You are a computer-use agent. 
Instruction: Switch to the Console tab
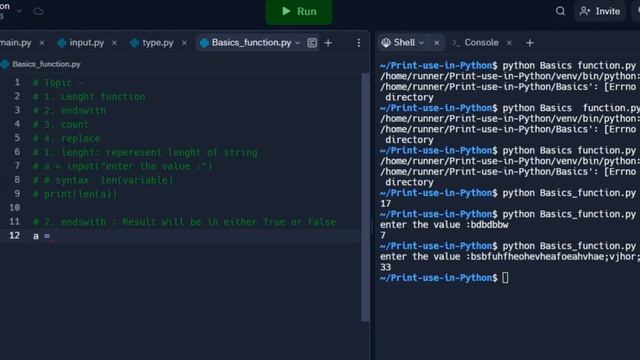point(481,42)
